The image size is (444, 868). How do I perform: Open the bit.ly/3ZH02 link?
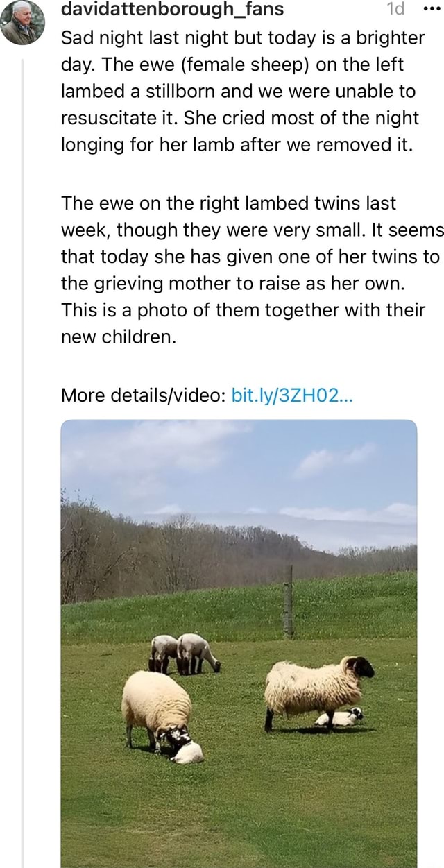coord(293,395)
